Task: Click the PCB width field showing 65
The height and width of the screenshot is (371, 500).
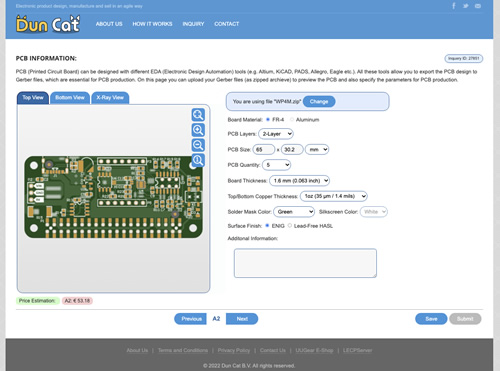Action: [x=264, y=149]
